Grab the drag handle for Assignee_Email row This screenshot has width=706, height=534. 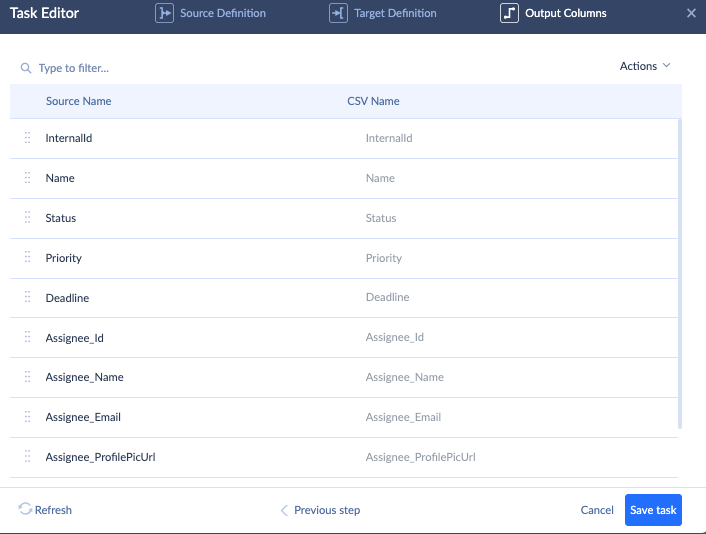27,416
